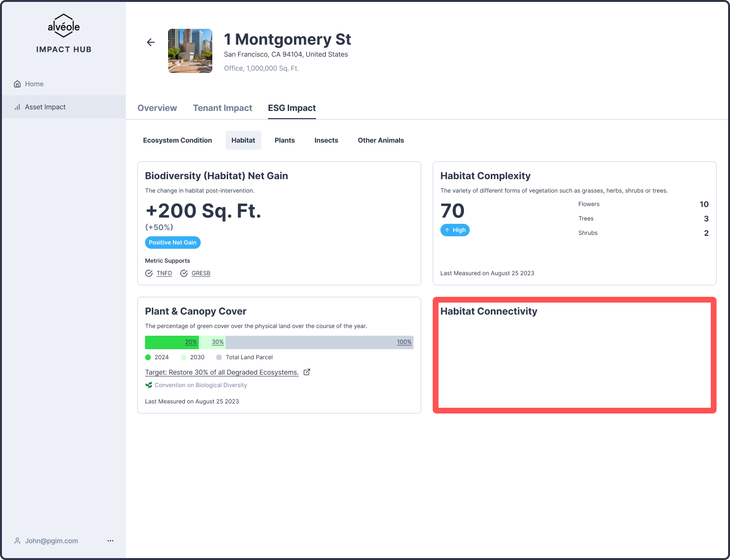This screenshot has height=560, width=730.
Task: Select the Plants sub-tab
Action: tap(285, 140)
